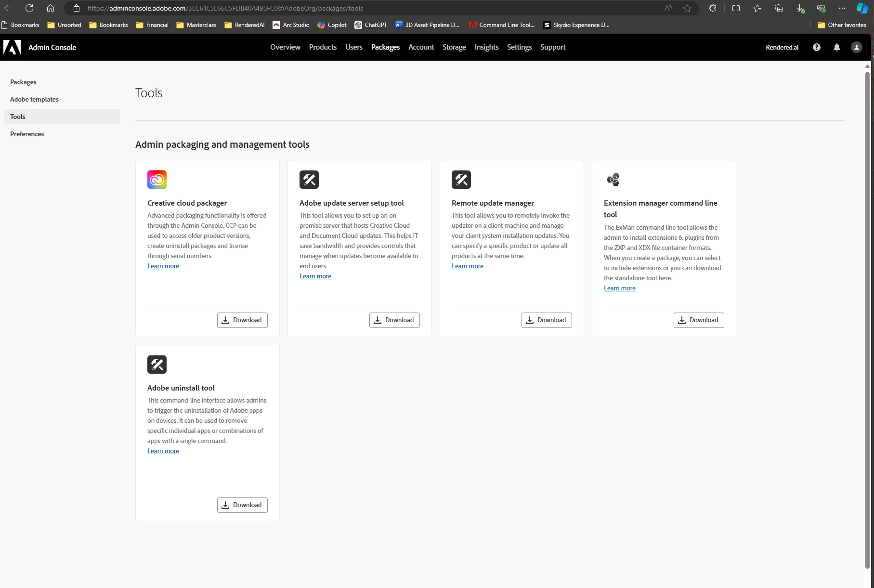Open the Copilot bookmark
Viewport: 874px width, 588px height.
(332, 25)
